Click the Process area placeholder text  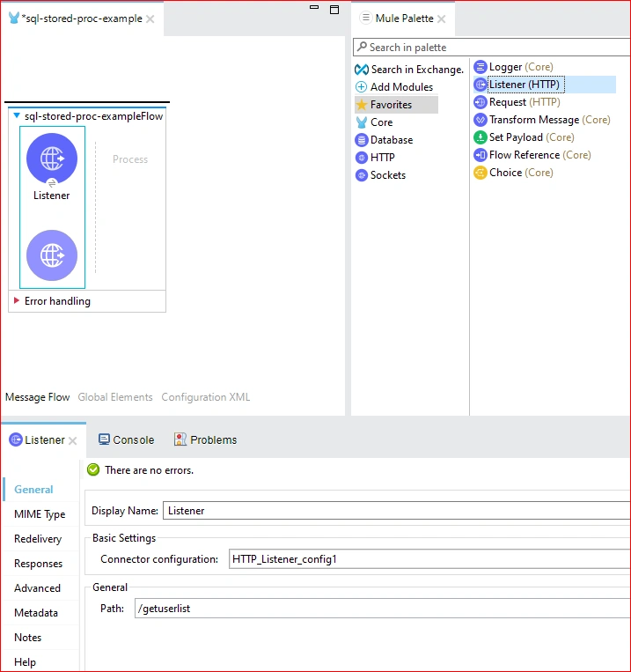coord(130,159)
